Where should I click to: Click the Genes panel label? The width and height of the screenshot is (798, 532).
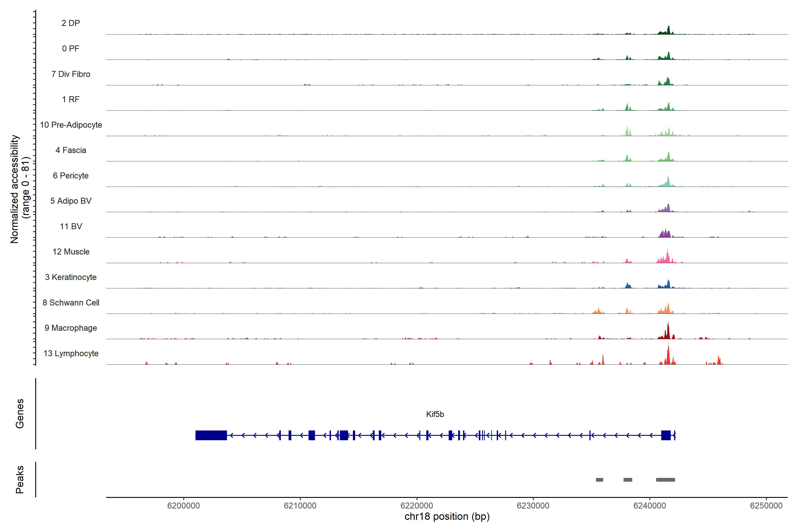(20, 414)
